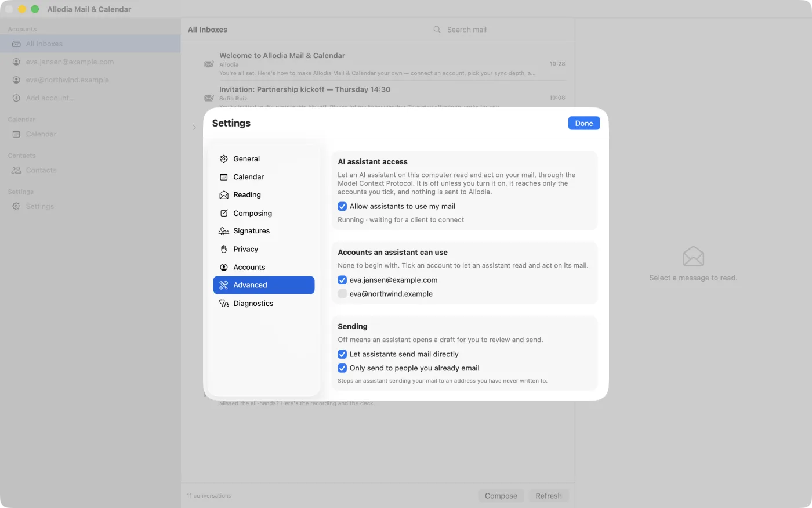The image size is (812, 508).
Task: Click the All Inboxes heading above the mail list
Action: [208, 30]
